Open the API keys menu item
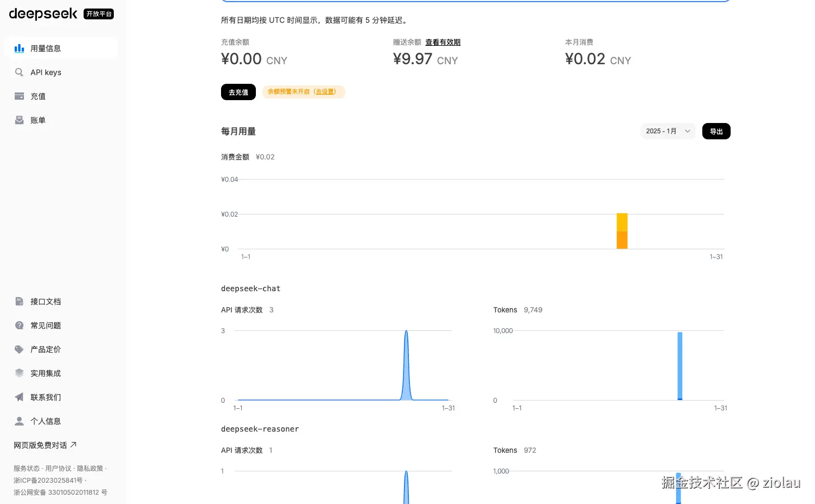The image size is (815, 504). (61, 72)
